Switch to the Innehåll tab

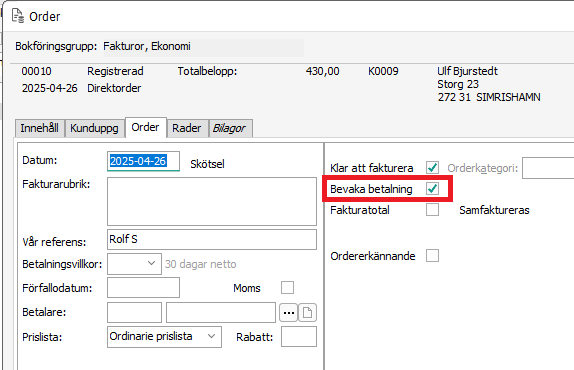[x=40, y=128]
